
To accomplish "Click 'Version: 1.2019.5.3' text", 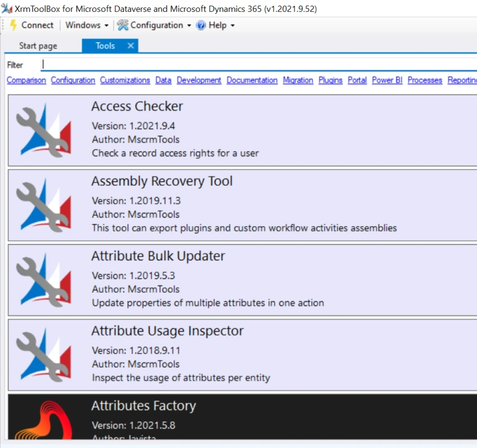I will [x=134, y=276].
